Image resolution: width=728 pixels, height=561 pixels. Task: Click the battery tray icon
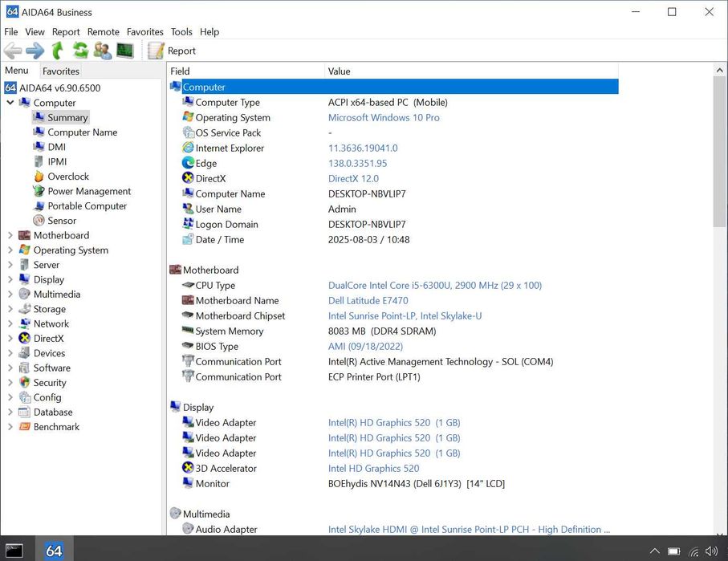click(674, 551)
